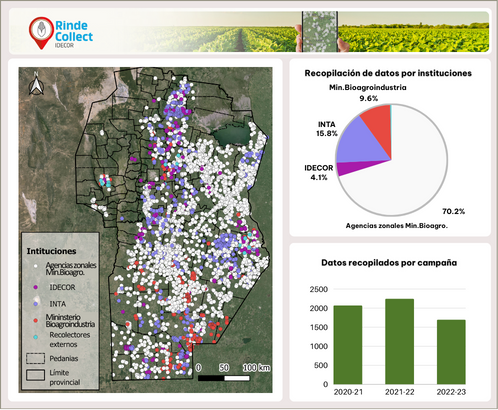Image resolution: width=498 pixels, height=410 pixels.
Task: Click the '1000' axis value
Action: pyautogui.click(x=319, y=346)
